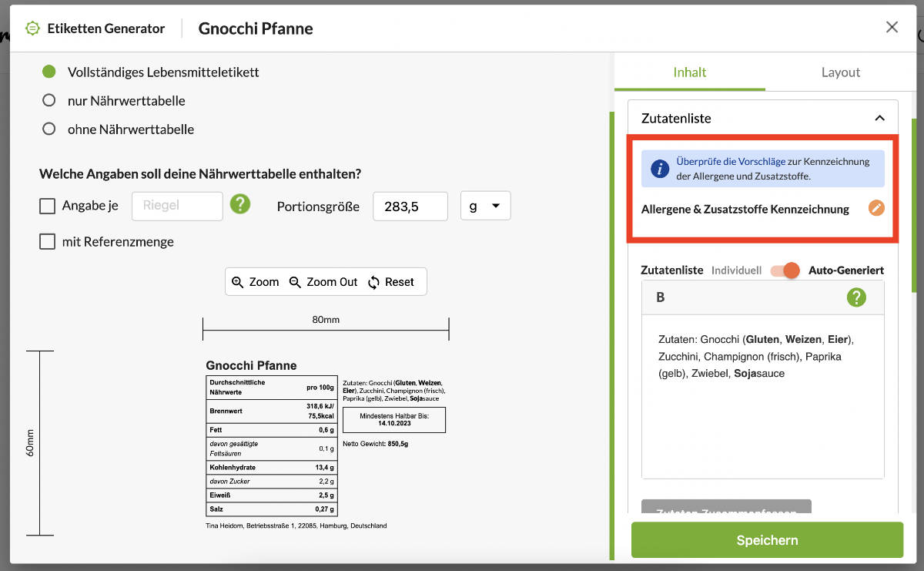
Task: Reset the label preview zoom
Action: 391,282
